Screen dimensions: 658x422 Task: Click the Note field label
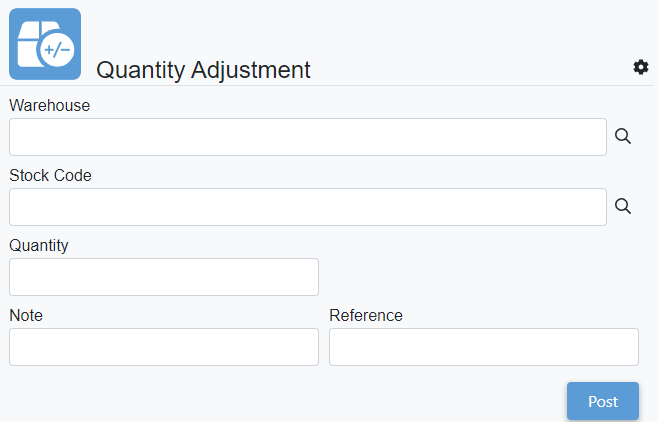click(26, 315)
